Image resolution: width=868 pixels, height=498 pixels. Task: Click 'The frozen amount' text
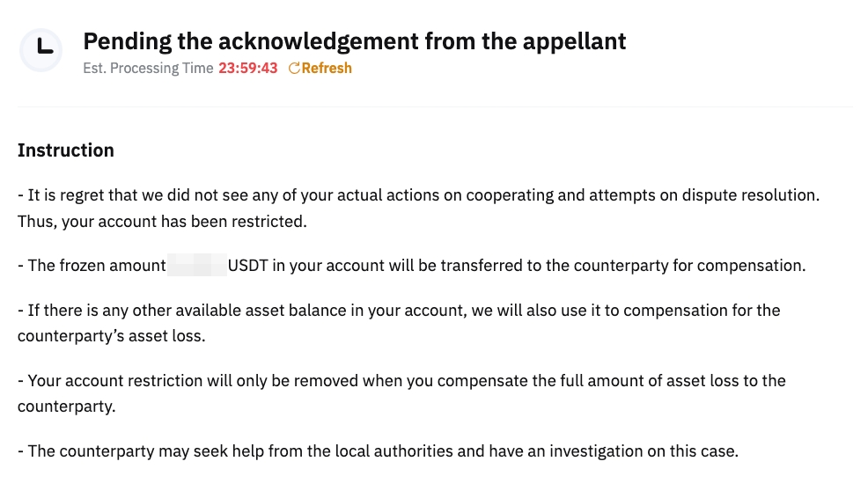point(97,266)
